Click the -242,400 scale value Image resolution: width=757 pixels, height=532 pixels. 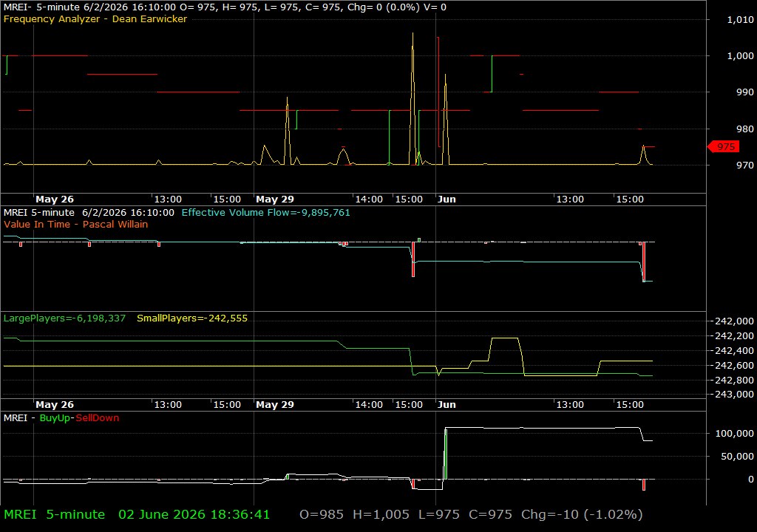tap(734, 350)
